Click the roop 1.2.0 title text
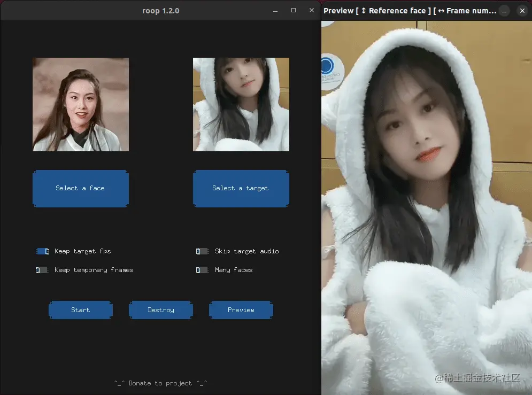Screen dimensions: 532x395 pyautogui.click(x=161, y=11)
